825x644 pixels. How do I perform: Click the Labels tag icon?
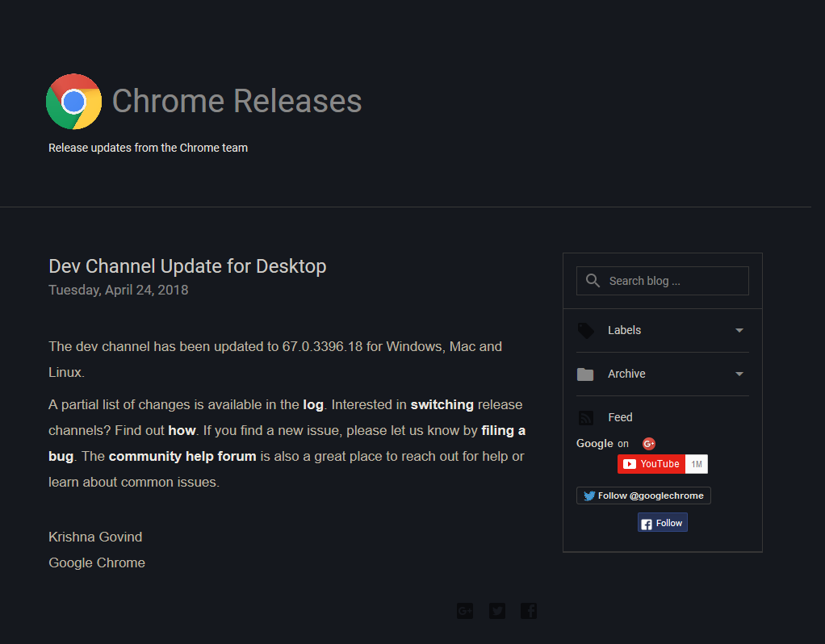click(x=585, y=330)
